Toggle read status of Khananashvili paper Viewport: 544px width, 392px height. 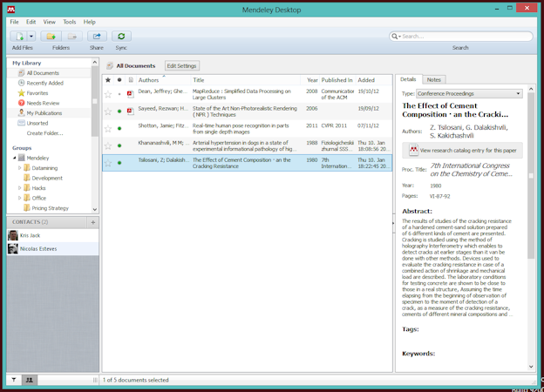(x=119, y=145)
